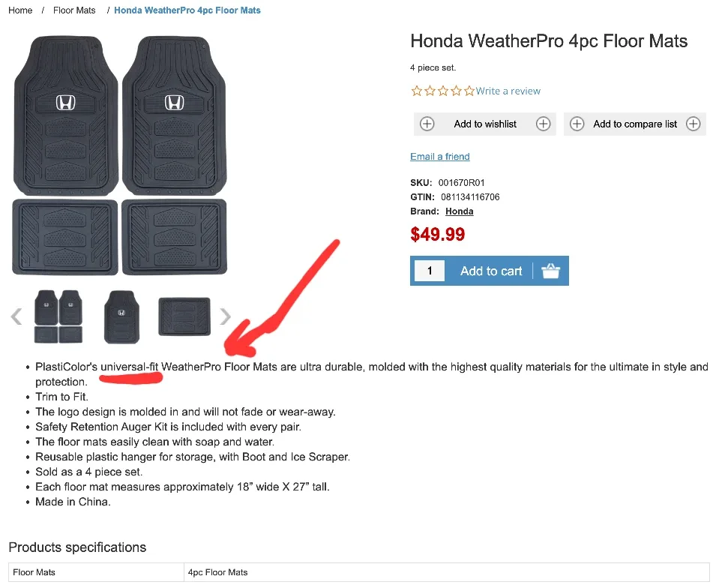Open the previous image carousel arrow

tap(16, 316)
